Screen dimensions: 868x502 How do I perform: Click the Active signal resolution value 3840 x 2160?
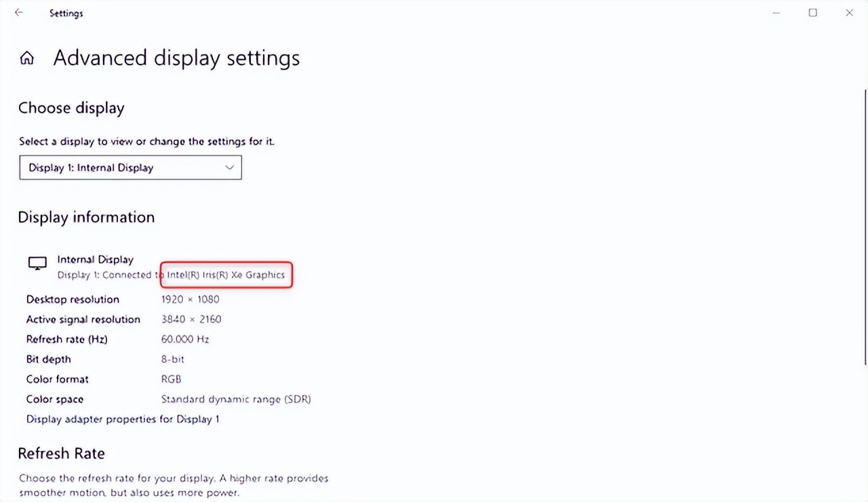coord(192,319)
